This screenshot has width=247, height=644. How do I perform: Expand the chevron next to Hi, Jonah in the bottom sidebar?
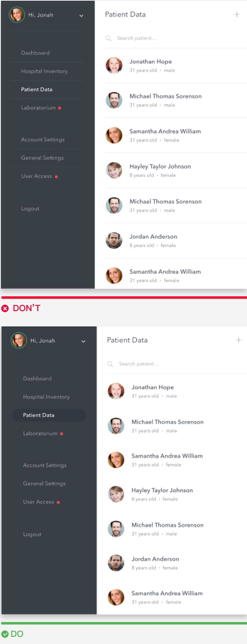click(x=83, y=341)
